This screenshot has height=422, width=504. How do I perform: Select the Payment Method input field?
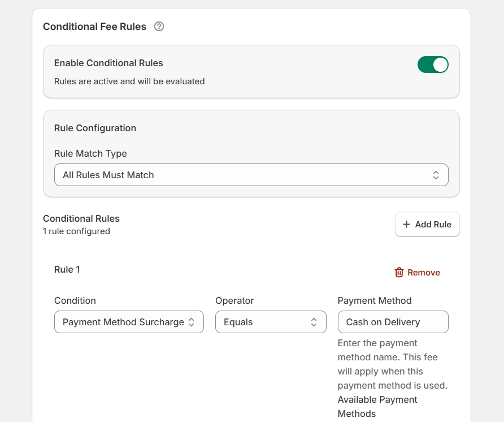[393, 322]
